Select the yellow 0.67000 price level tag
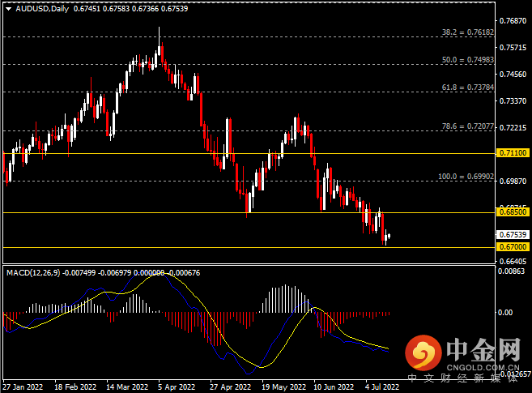Screen dimensions: 532x393 [513, 246]
